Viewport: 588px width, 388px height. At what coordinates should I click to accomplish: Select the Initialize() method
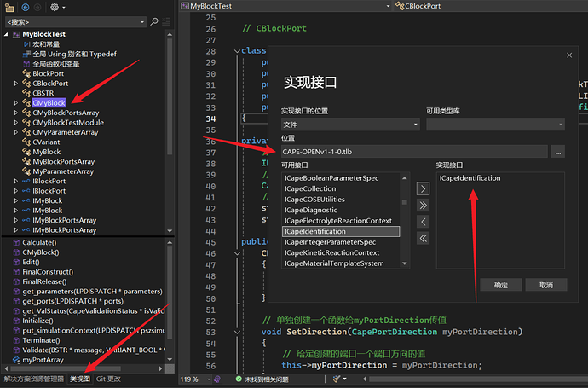click(37, 321)
